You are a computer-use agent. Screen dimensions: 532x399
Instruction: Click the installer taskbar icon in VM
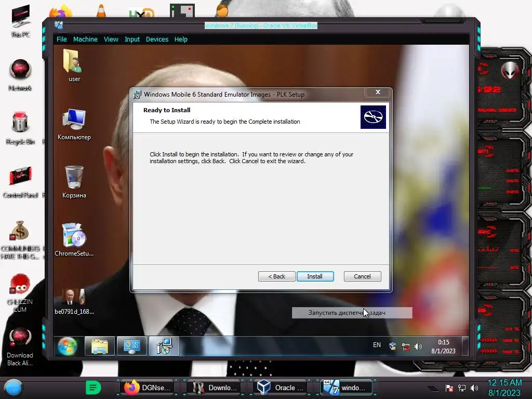tap(164, 346)
